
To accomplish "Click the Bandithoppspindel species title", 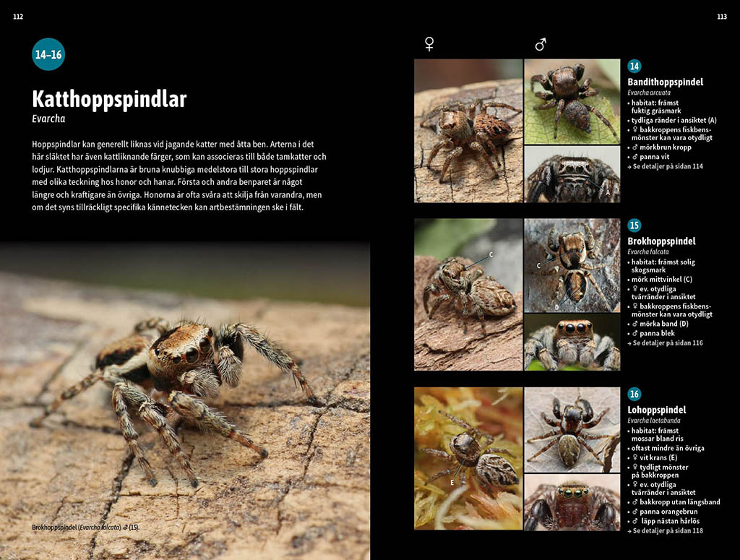I will click(x=665, y=82).
